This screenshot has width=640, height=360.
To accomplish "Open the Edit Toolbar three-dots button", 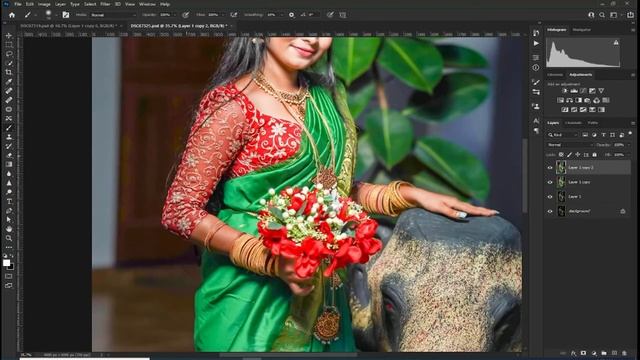I will 9,247.
